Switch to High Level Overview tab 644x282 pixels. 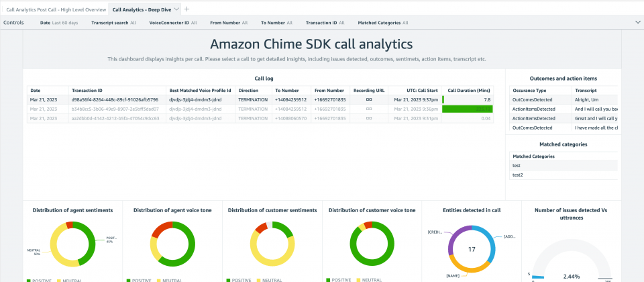[x=55, y=9]
